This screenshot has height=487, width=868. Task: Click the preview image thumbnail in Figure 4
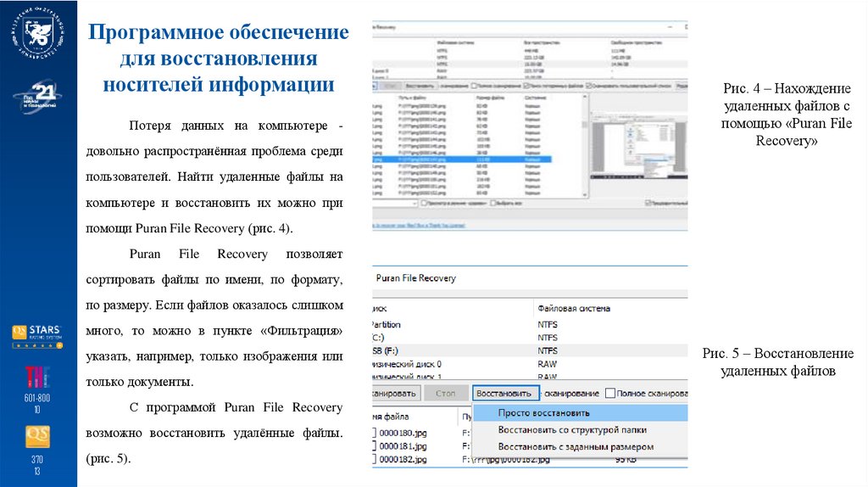click(639, 145)
